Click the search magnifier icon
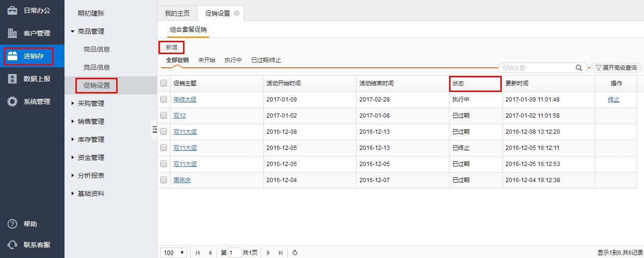This screenshot has height=258, width=644. [x=579, y=68]
